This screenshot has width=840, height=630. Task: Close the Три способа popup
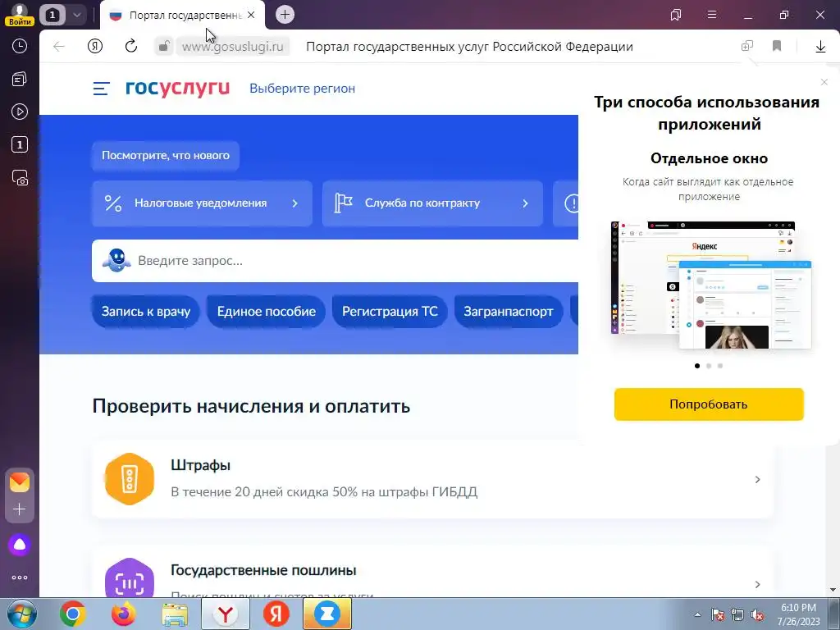click(824, 82)
